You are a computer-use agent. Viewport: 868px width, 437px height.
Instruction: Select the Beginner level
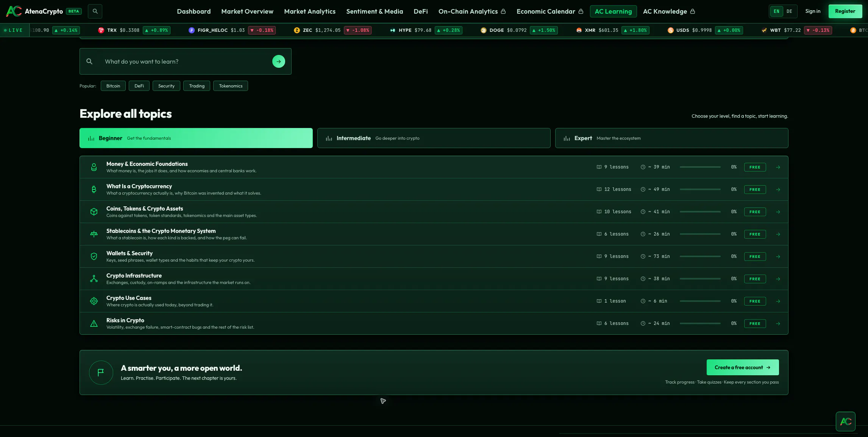click(x=196, y=138)
